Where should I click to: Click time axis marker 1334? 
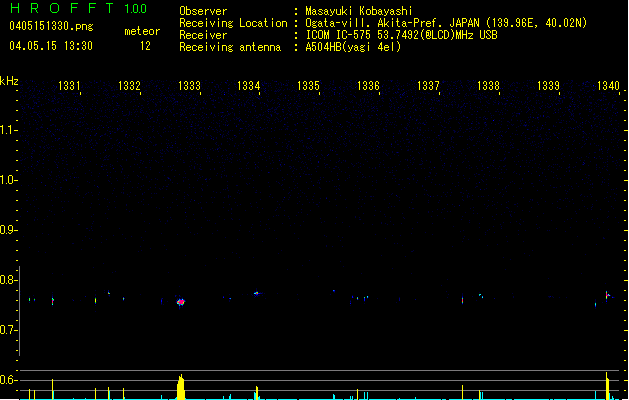[249, 86]
